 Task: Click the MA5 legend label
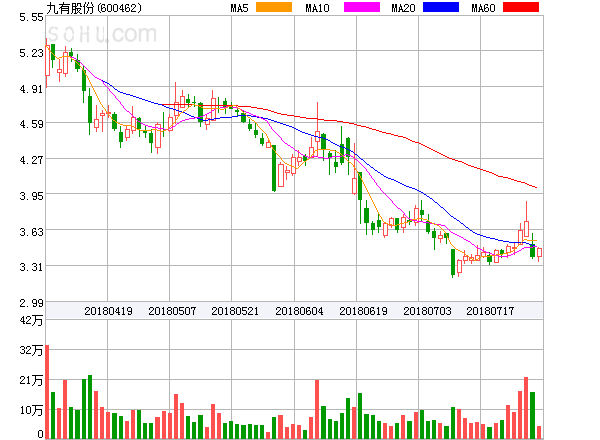point(240,8)
